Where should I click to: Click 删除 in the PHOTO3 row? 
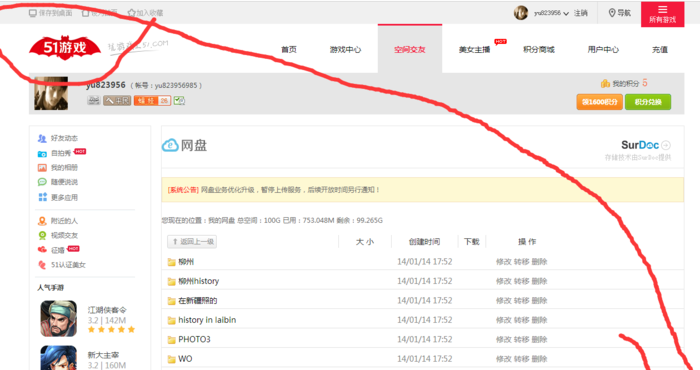tap(539, 339)
